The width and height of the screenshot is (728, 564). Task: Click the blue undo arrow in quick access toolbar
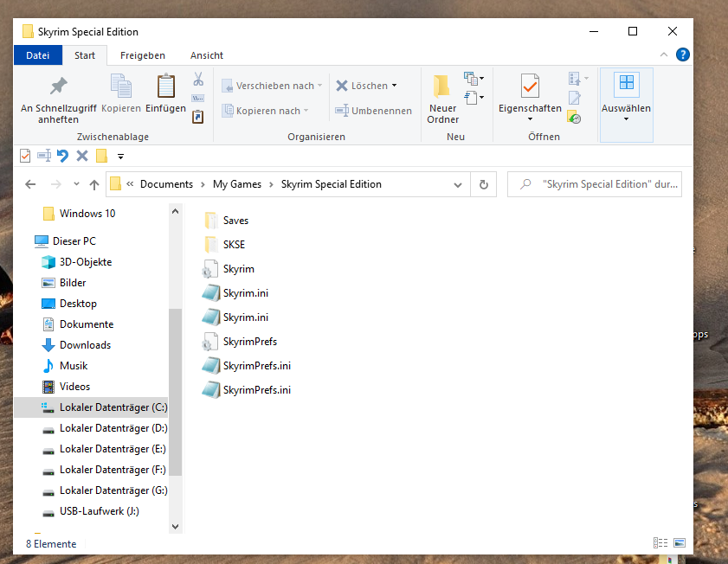click(x=62, y=156)
